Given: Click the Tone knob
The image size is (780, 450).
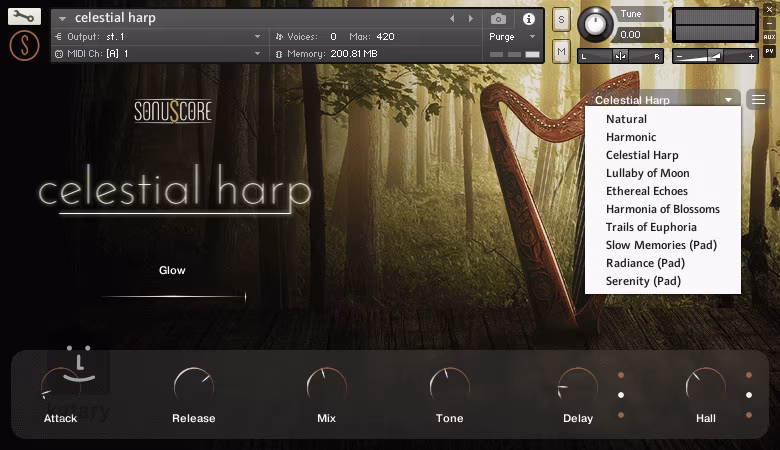Looking at the screenshot, I should (449, 386).
